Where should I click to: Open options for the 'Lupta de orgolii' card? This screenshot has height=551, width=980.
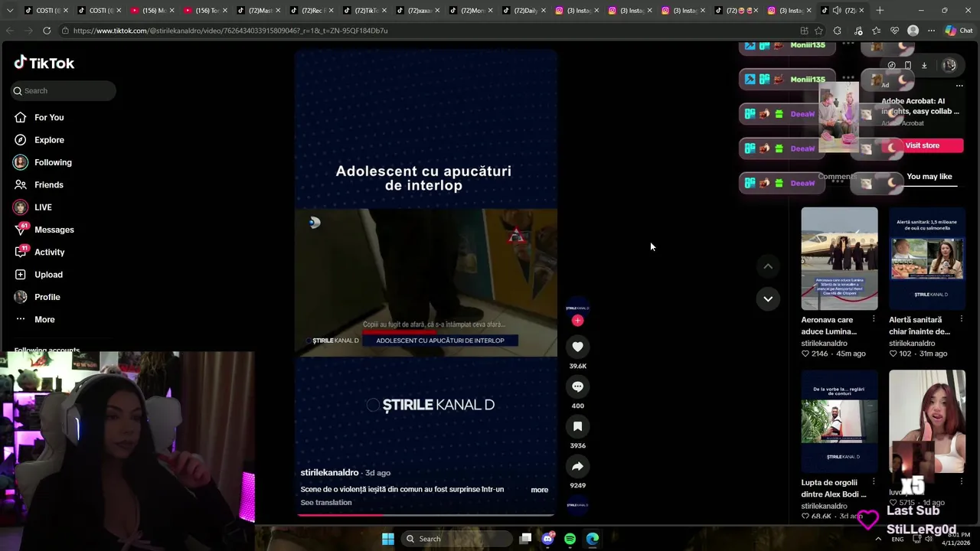874,482
